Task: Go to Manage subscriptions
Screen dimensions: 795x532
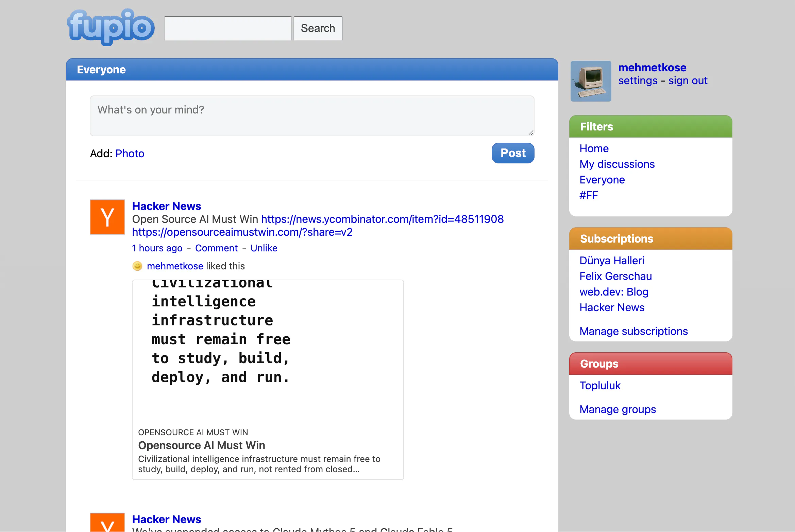Action: [634, 331]
